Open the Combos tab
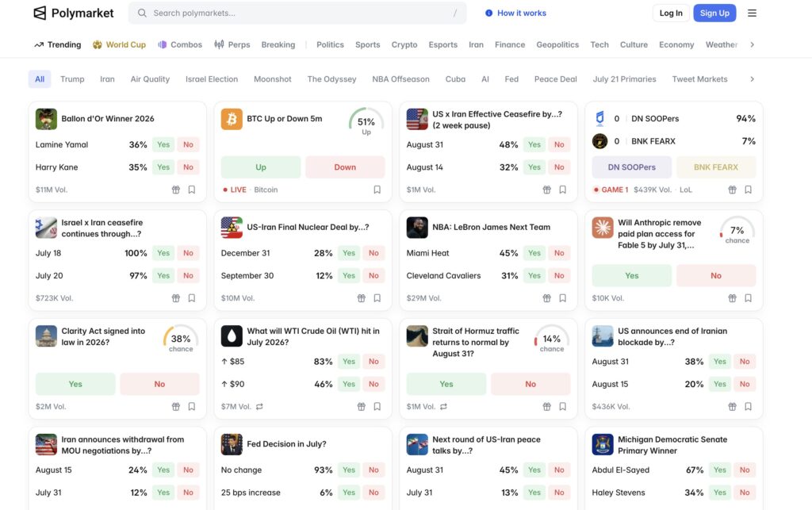Screen dimensions: 812x510 (x=180, y=44)
